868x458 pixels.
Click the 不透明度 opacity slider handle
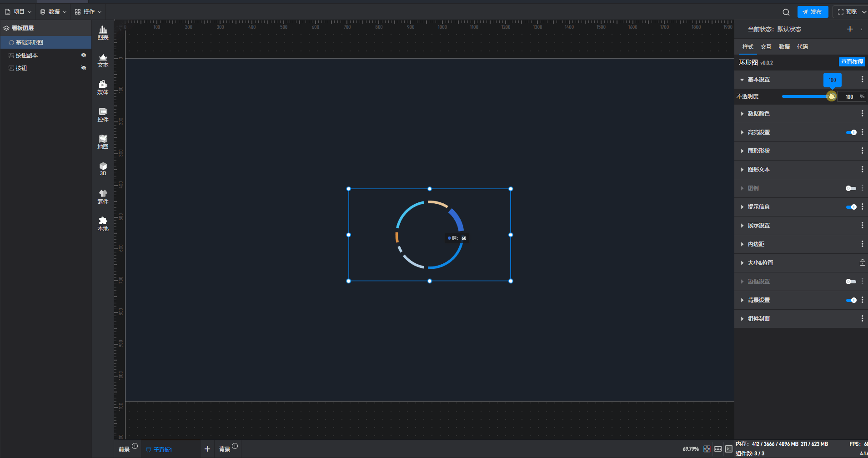(831, 96)
